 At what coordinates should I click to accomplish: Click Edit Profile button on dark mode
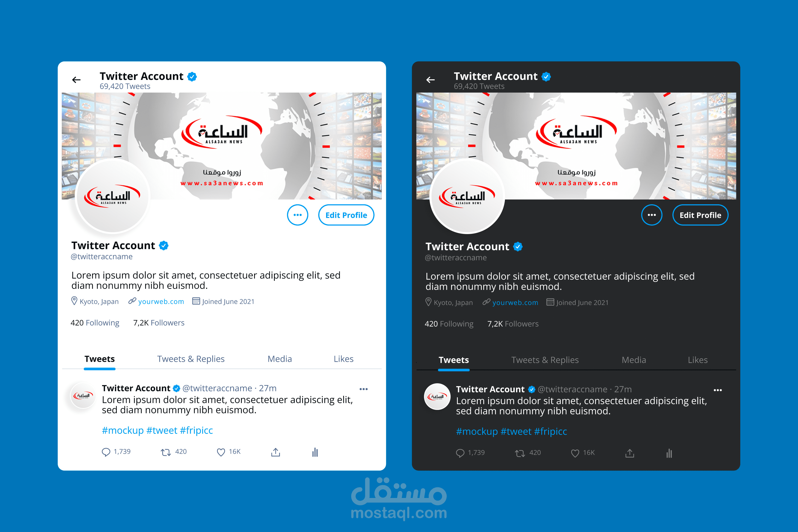pos(698,215)
